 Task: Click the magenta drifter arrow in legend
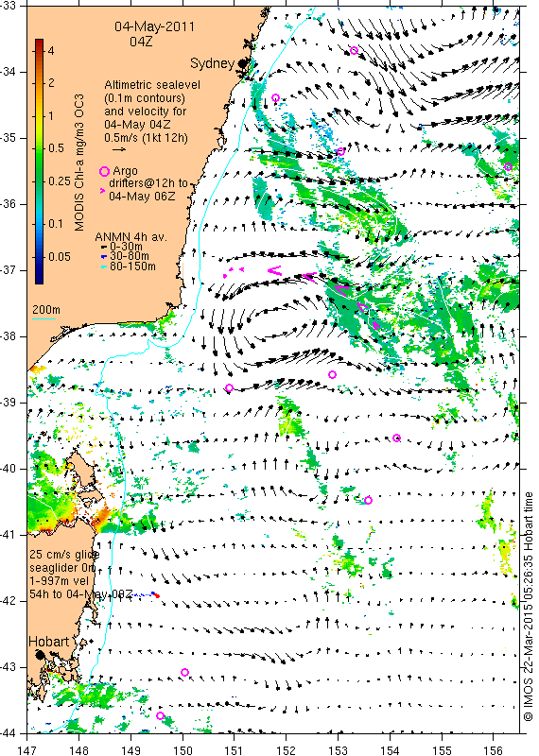(x=102, y=191)
